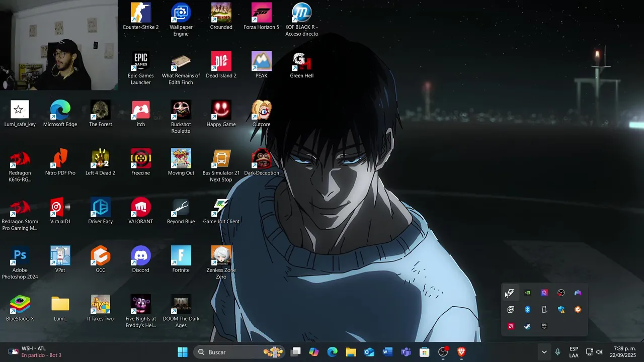The height and width of the screenshot is (362, 644).
Task: Click the microphone icon in system tray
Action: pyautogui.click(x=557, y=352)
